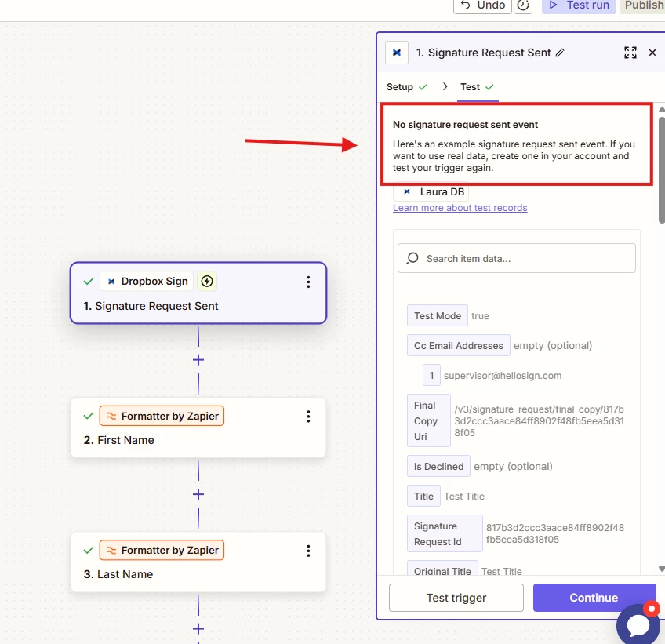Add a step below Signature Request Sent
The height and width of the screenshot is (644, 665).
pos(198,360)
